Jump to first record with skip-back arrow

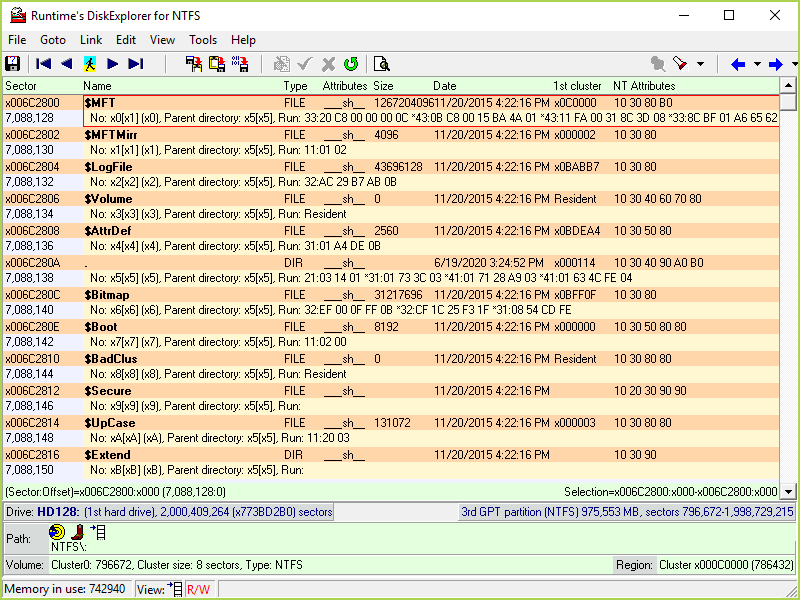point(43,64)
